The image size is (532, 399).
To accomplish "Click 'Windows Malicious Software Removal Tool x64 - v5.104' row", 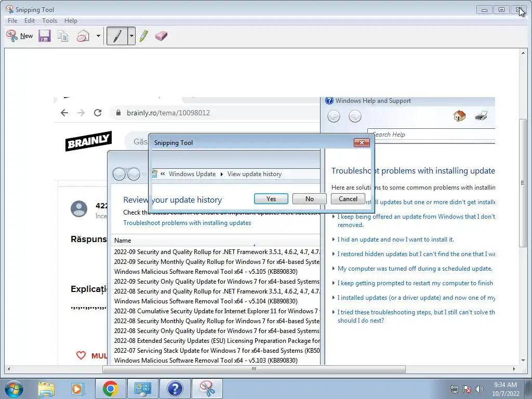I will click(206, 301).
